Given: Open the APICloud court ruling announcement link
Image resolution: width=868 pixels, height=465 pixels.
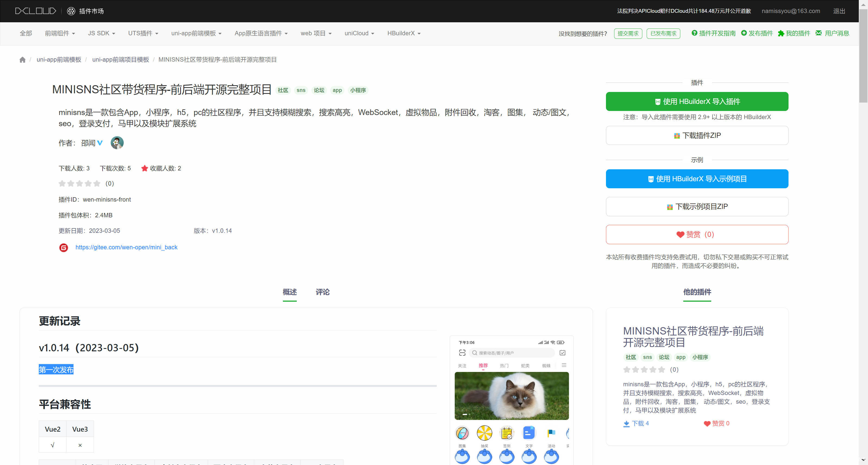Looking at the screenshot, I should point(684,11).
